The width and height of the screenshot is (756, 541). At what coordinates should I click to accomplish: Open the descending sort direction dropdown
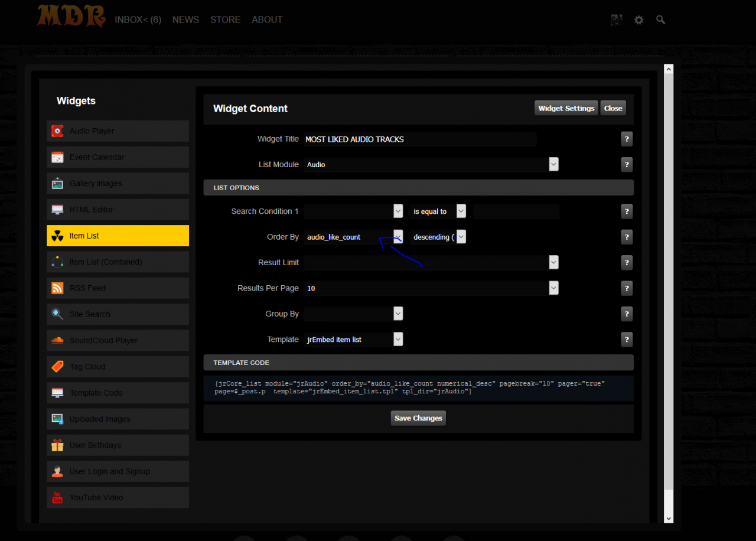click(x=461, y=237)
